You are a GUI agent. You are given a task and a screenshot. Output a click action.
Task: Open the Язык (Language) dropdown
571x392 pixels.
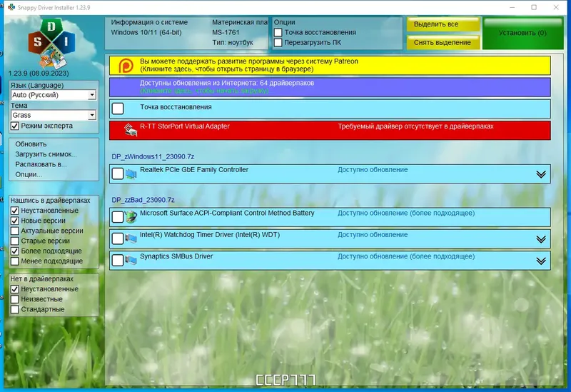tap(54, 95)
